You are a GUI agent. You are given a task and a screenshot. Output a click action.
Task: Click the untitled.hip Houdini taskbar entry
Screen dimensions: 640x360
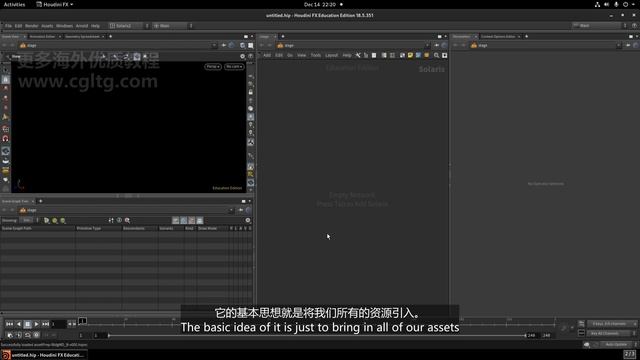click(x=44, y=355)
